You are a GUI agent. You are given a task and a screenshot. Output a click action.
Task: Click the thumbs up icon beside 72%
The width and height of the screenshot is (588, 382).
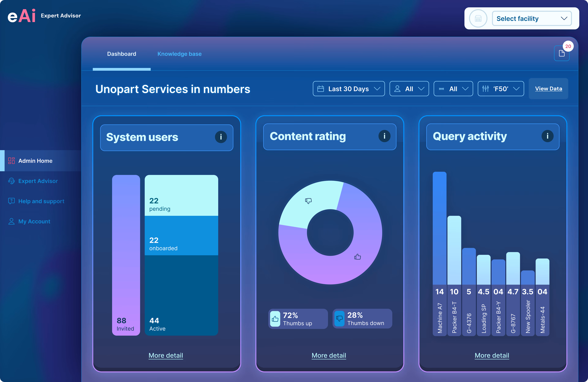[275, 319]
